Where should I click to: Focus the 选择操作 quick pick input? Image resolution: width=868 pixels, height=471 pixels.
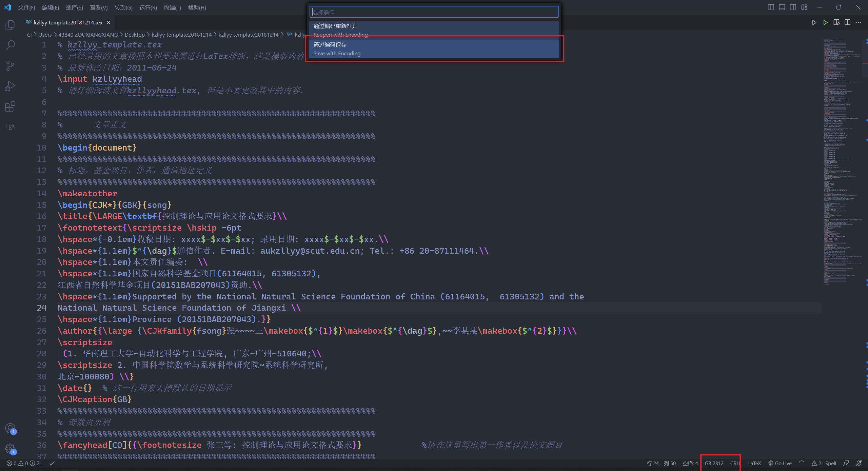[434, 12]
